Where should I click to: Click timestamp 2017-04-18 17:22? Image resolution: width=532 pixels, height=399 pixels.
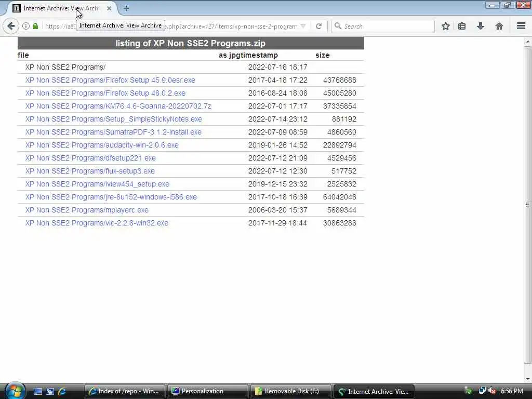278,80
